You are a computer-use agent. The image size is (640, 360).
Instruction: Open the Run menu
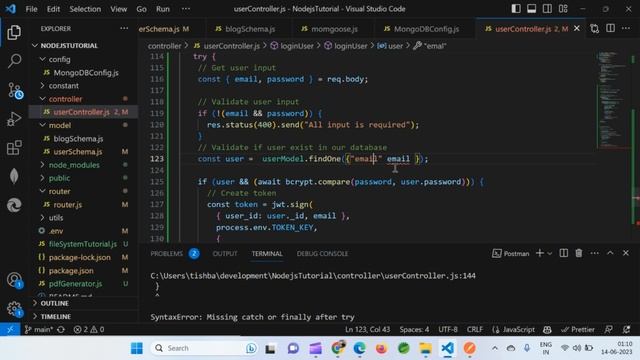point(162,9)
